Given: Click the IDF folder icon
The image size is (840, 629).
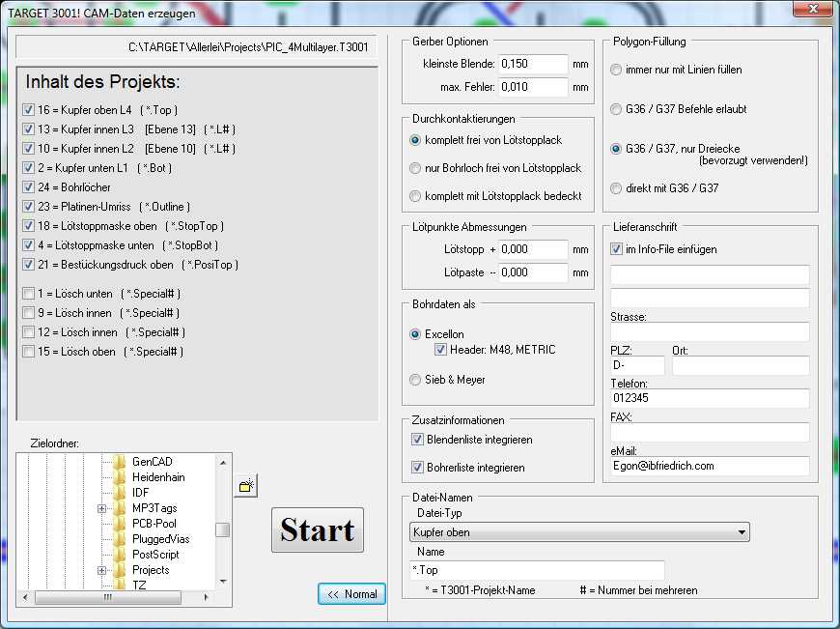Looking at the screenshot, I should click(120, 493).
